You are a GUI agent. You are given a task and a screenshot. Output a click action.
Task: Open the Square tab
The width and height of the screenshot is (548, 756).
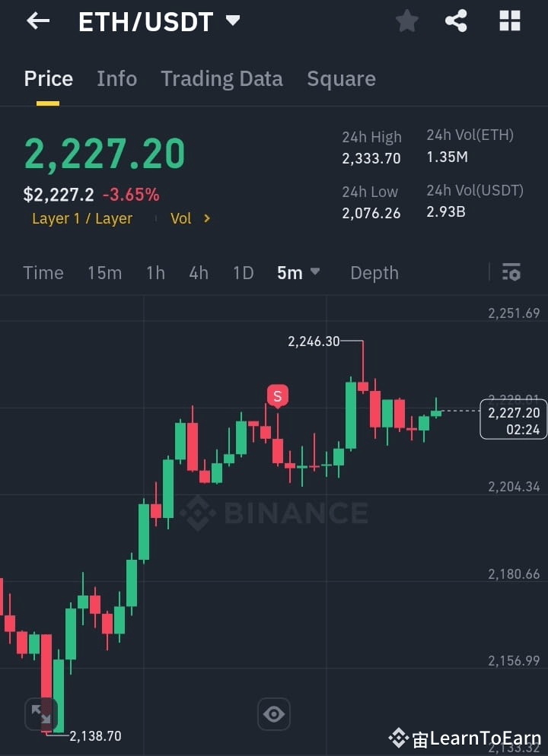coord(341,78)
